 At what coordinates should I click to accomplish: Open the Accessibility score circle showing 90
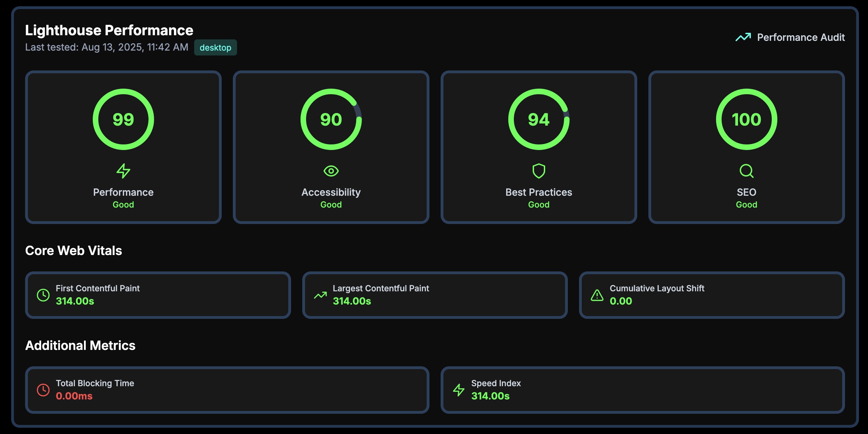[x=330, y=119]
